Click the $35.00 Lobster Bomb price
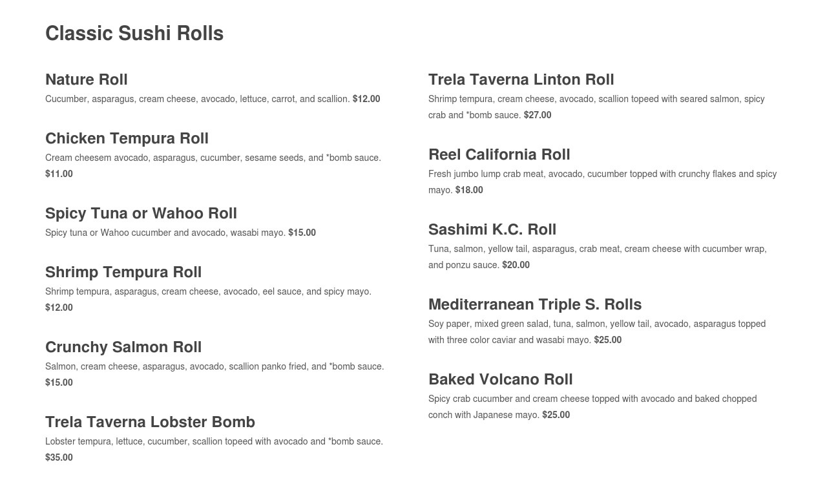 point(59,457)
